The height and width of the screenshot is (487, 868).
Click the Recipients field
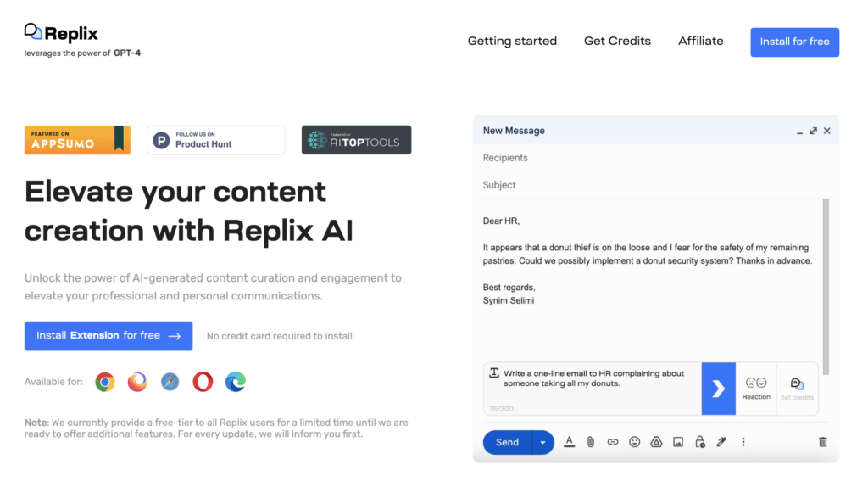[x=656, y=158]
